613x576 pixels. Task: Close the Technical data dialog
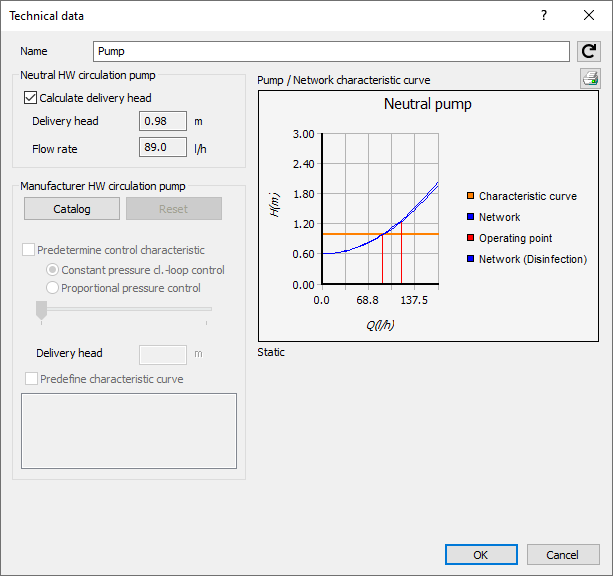(589, 15)
